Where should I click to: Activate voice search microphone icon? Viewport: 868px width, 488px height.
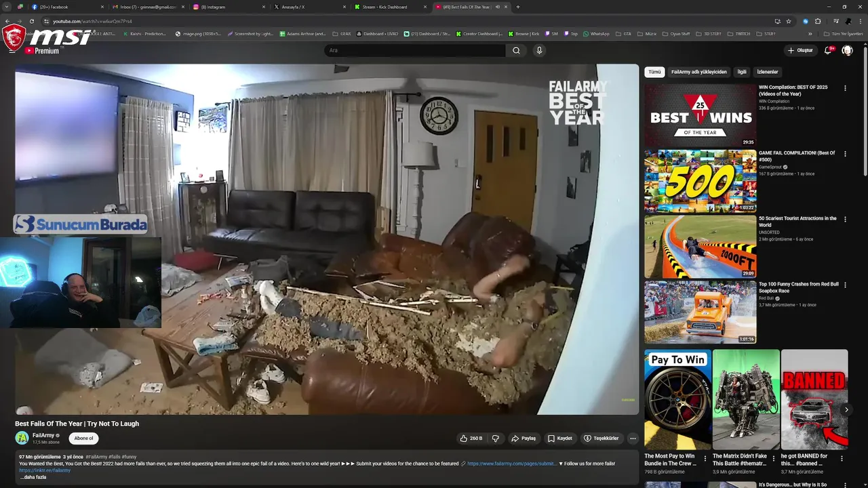[x=539, y=50]
